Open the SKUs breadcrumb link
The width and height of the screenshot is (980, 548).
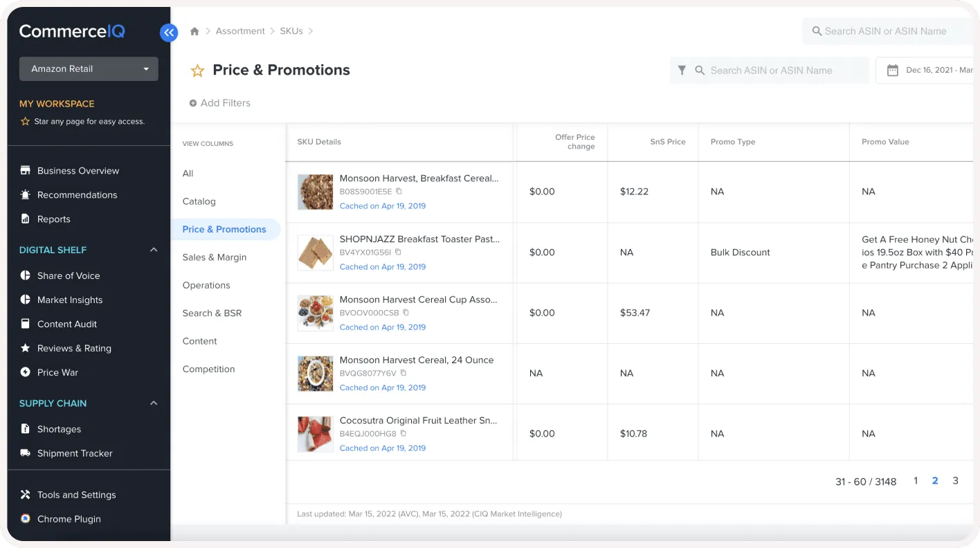tap(291, 31)
